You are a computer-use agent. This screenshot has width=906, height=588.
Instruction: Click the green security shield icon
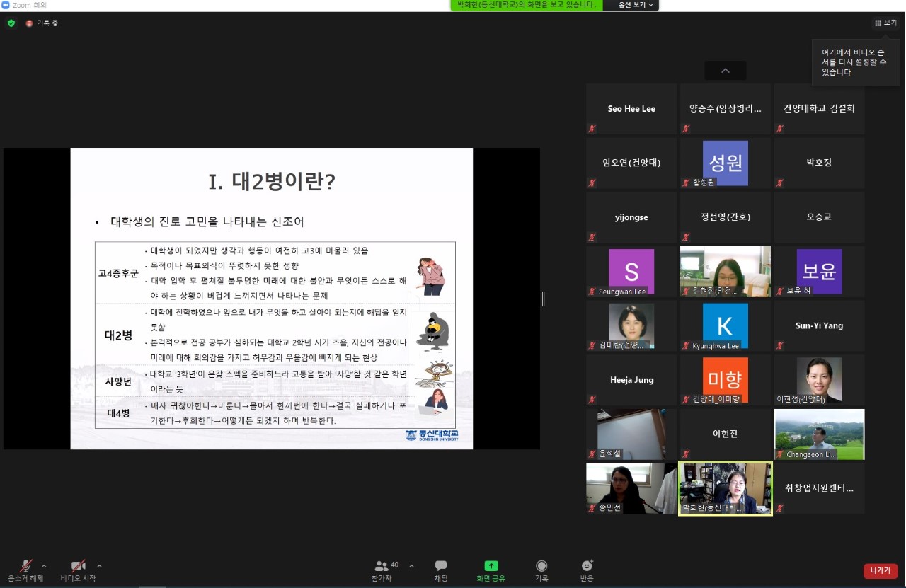click(11, 23)
